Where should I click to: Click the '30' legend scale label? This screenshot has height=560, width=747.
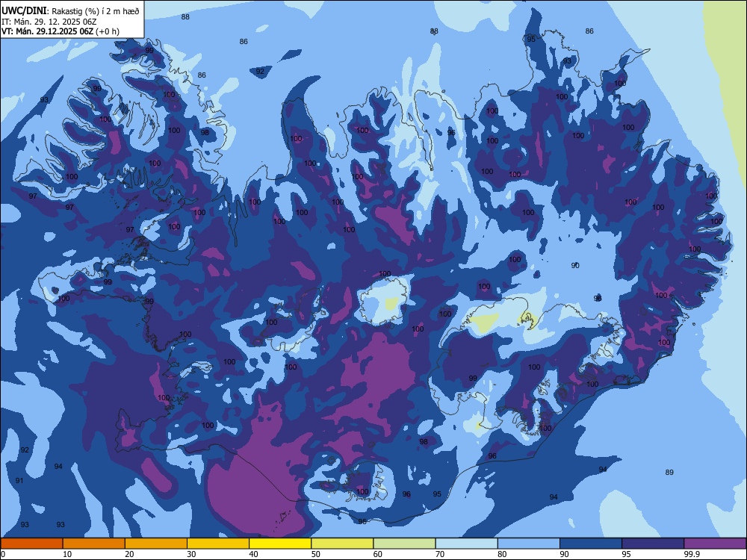pyautogui.click(x=191, y=554)
